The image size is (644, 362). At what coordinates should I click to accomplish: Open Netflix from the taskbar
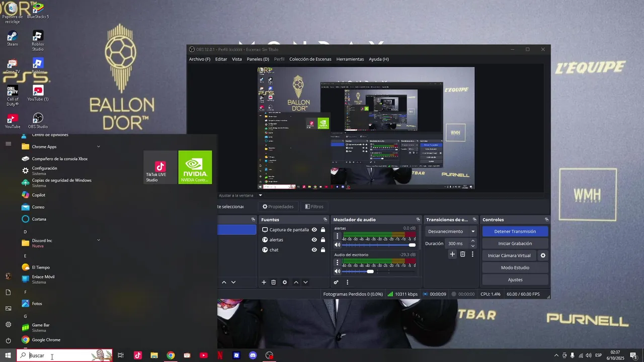pyautogui.click(x=220, y=355)
